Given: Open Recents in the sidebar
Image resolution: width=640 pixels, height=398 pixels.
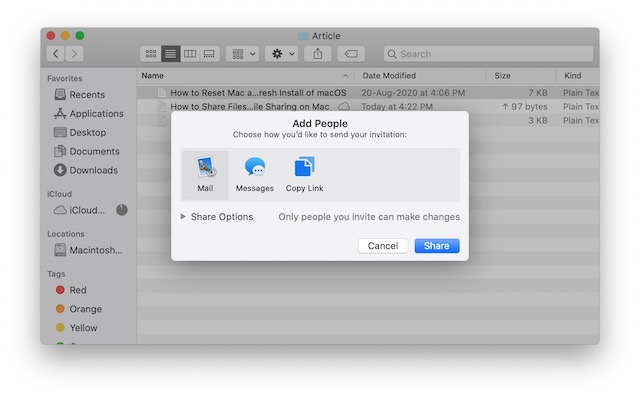Looking at the screenshot, I should tap(80, 95).
